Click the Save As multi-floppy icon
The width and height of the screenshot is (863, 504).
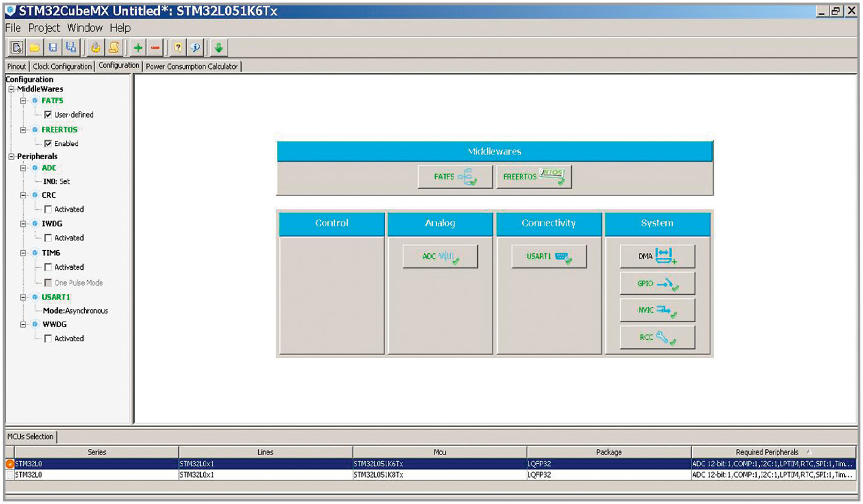[x=71, y=48]
